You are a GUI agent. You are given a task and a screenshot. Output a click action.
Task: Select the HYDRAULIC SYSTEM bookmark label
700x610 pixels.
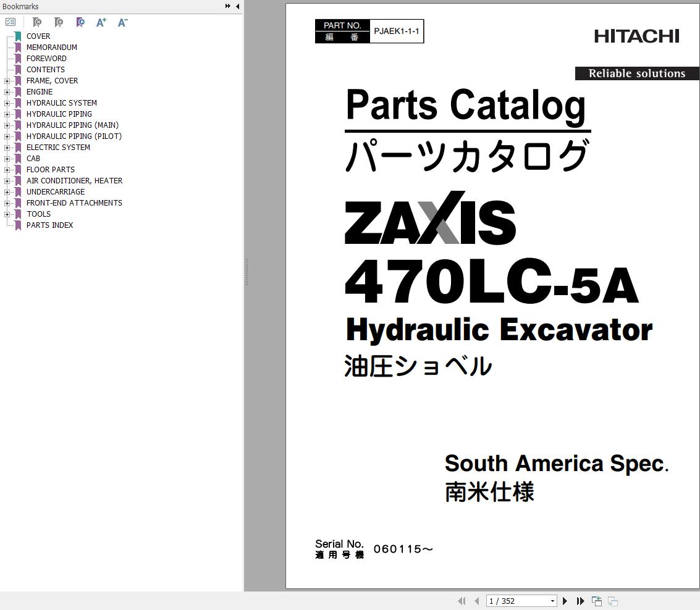click(x=61, y=103)
